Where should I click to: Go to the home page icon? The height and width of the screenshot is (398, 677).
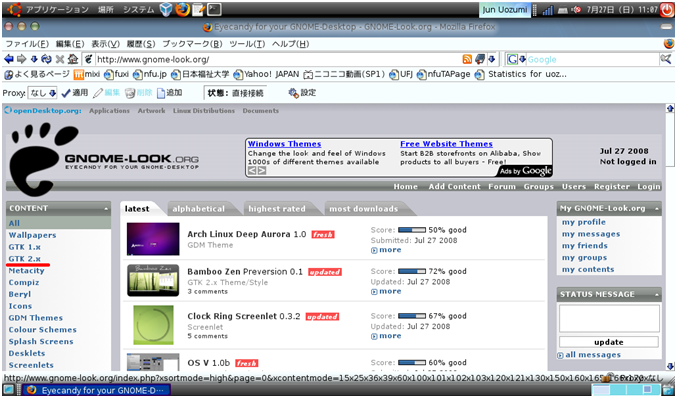click(x=73, y=59)
